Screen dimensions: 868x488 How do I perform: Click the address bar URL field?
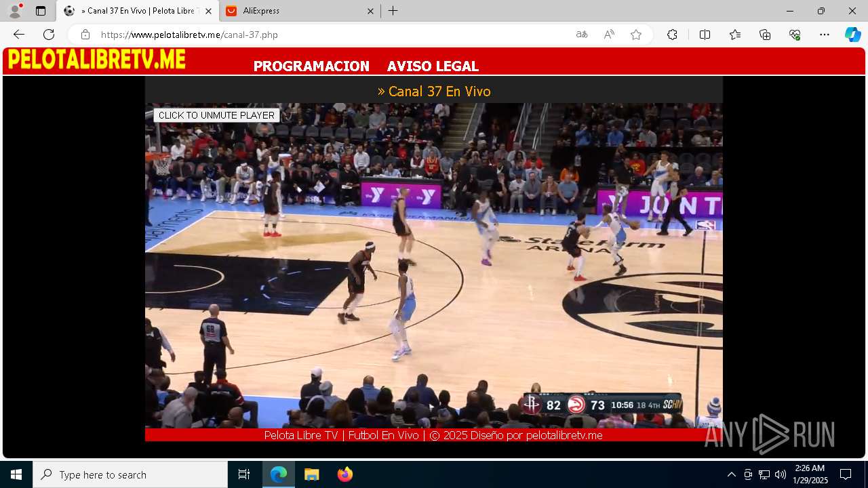tap(332, 35)
